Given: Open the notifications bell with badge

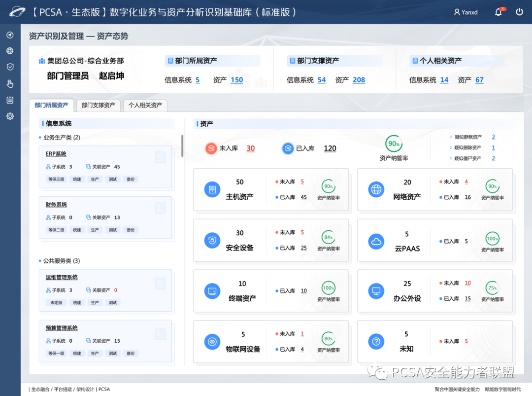Looking at the screenshot, I should [498, 12].
